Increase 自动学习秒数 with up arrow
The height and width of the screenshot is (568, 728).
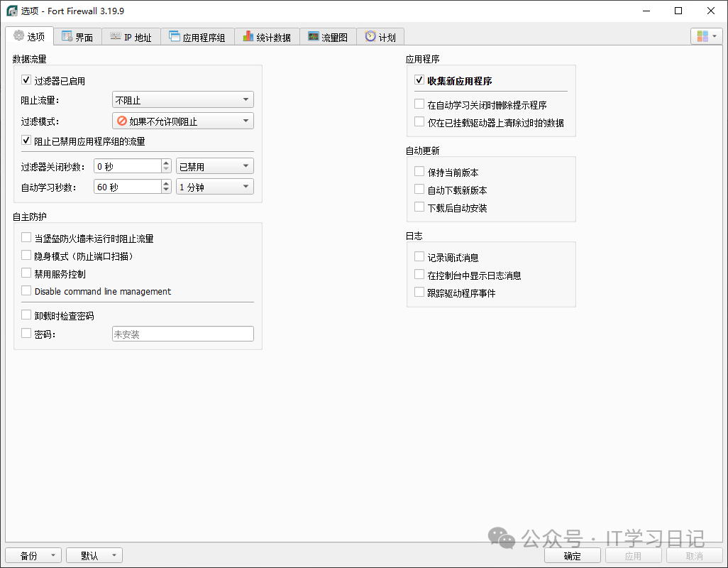click(167, 183)
